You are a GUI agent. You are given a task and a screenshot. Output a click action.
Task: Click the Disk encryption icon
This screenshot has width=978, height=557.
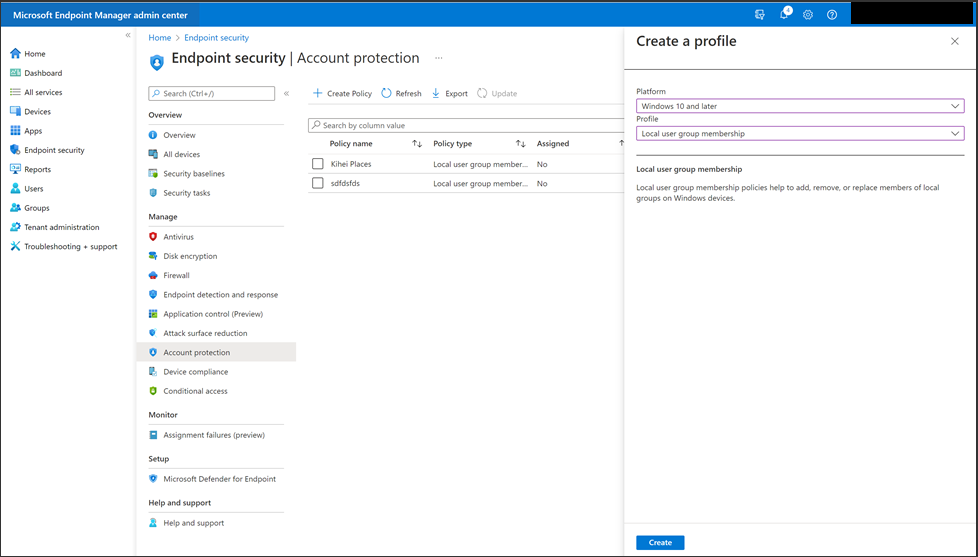[153, 256]
